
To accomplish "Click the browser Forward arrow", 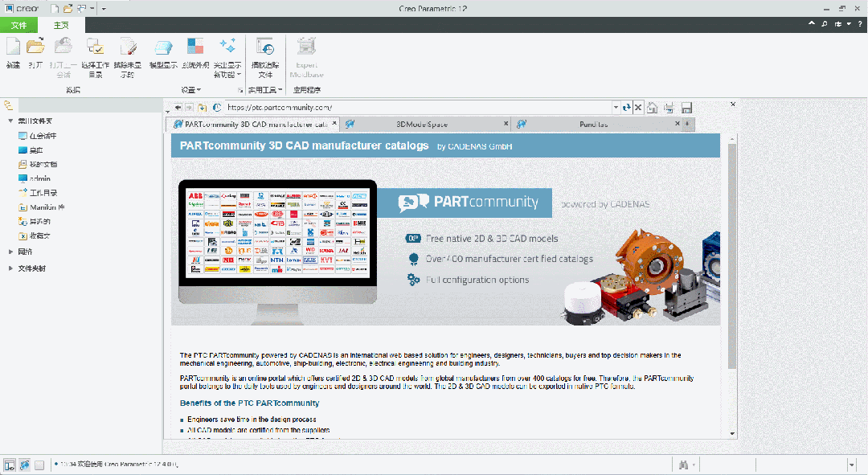I will click(190, 108).
